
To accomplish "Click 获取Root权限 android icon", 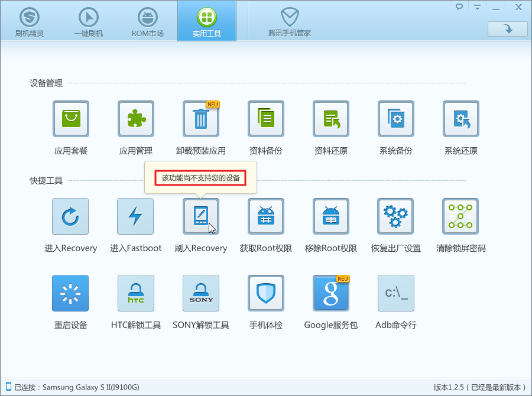I will click(266, 216).
